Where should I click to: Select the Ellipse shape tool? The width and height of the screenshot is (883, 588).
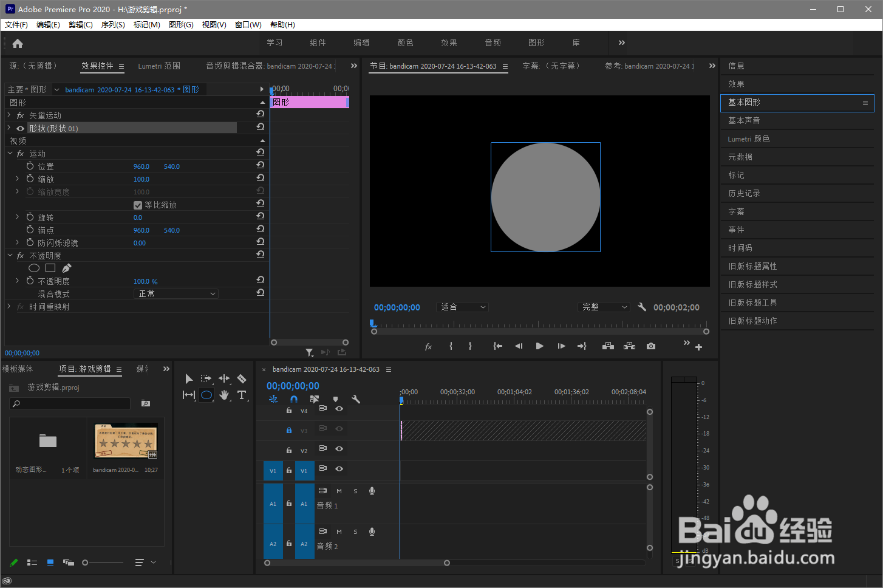pos(206,395)
